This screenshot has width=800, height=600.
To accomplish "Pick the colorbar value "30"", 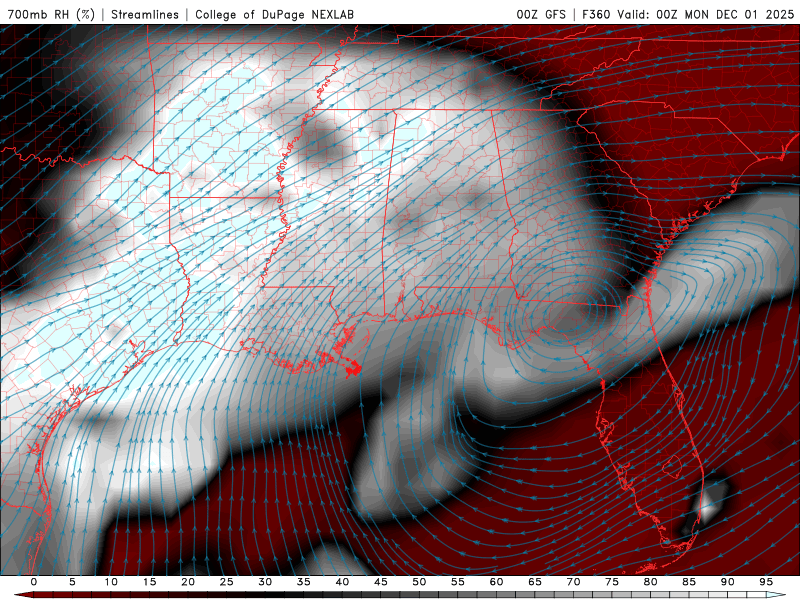I will click(x=265, y=582).
